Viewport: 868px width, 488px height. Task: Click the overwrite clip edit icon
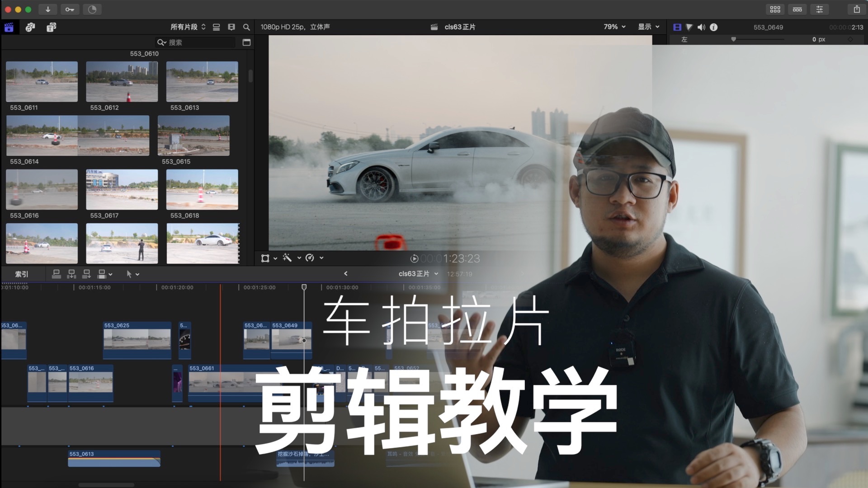pos(102,274)
